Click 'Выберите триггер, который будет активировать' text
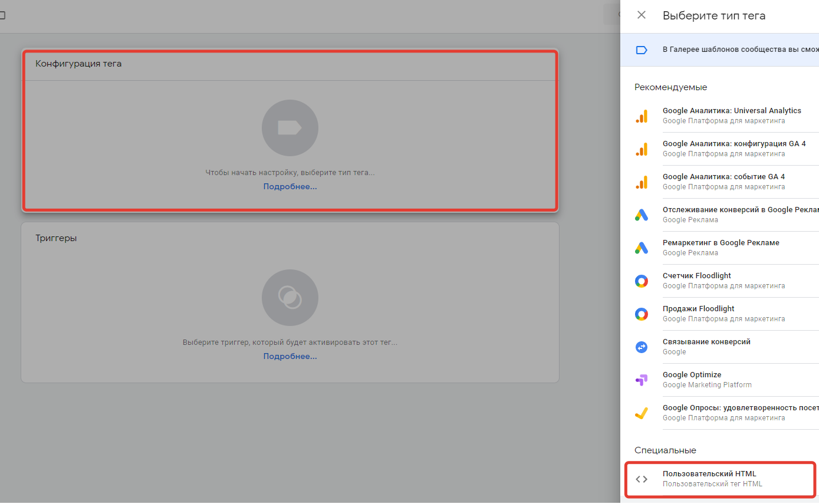Viewport: 819px width, 504px height. pyautogui.click(x=290, y=342)
